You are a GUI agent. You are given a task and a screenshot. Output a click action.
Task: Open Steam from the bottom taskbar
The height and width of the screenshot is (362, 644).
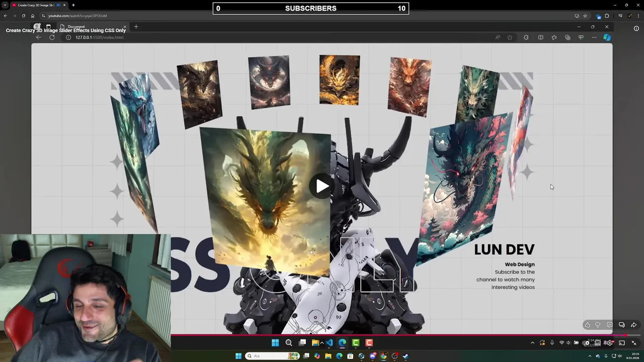pos(406,356)
